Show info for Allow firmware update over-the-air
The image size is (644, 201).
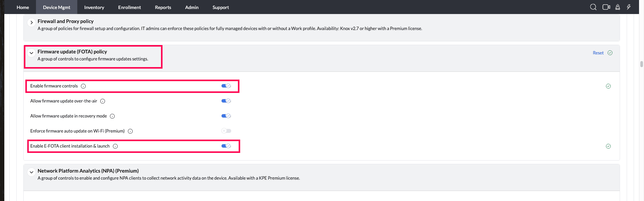point(103,101)
